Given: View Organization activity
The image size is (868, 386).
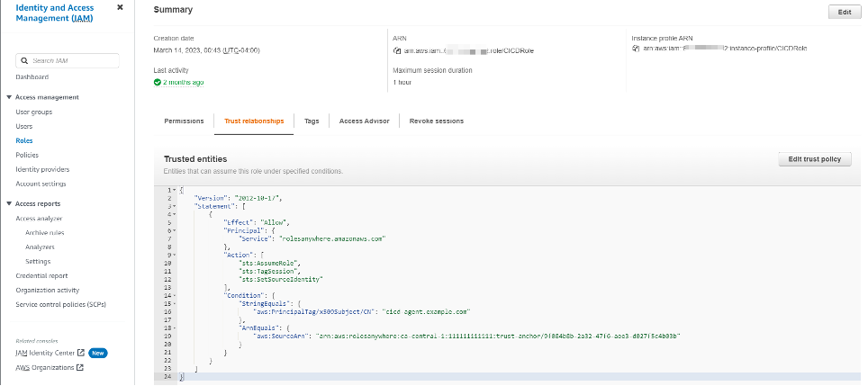Looking at the screenshot, I should click(x=47, y=291).
